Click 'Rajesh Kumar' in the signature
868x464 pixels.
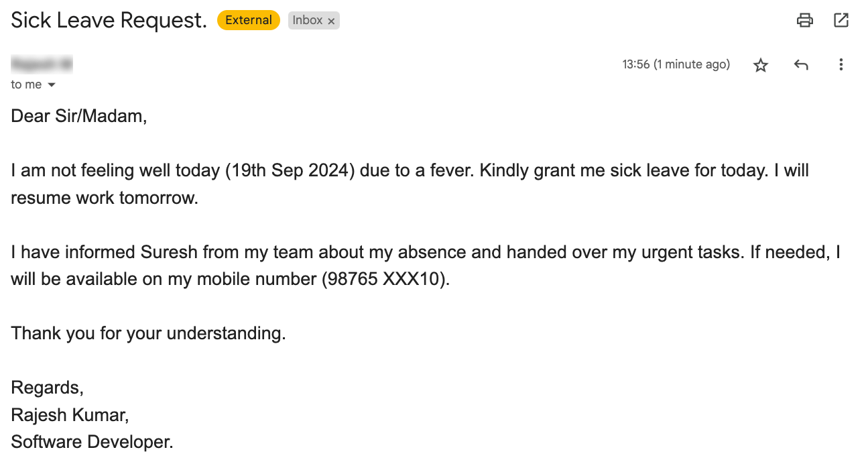click(x=69, y=414)
